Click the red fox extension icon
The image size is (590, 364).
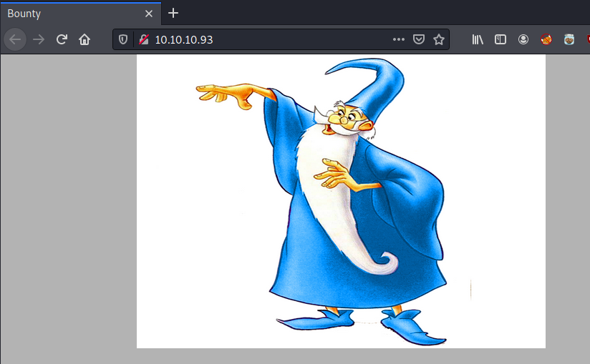tap(546, 39)
